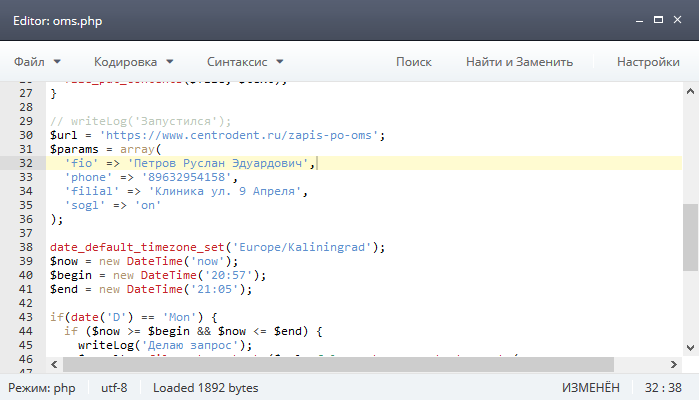The width and height of the screenshot is (699, 400).
Task: Open Найти и Заменить
Action: [x=519, y=61]
